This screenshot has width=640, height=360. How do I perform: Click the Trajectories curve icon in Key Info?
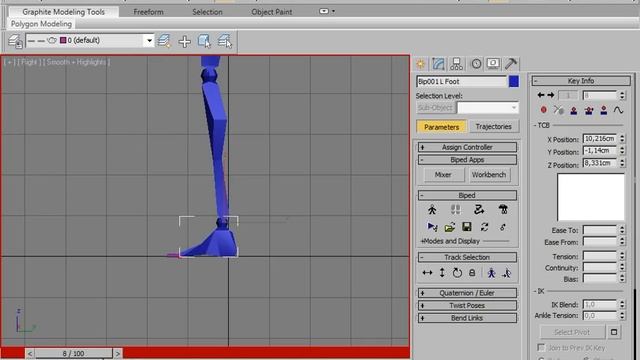[x=618, y=110]
